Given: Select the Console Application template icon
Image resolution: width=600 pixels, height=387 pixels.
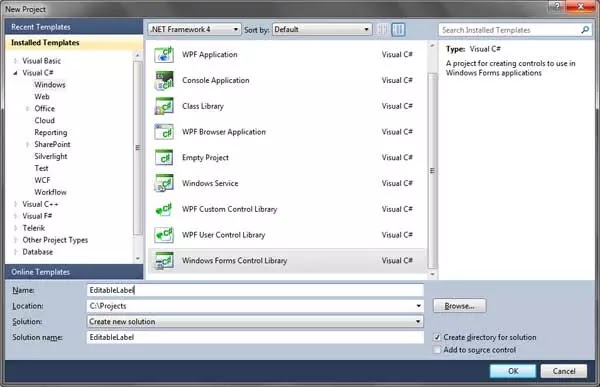Looking at the screenshot, I should (x=164, y=80).
